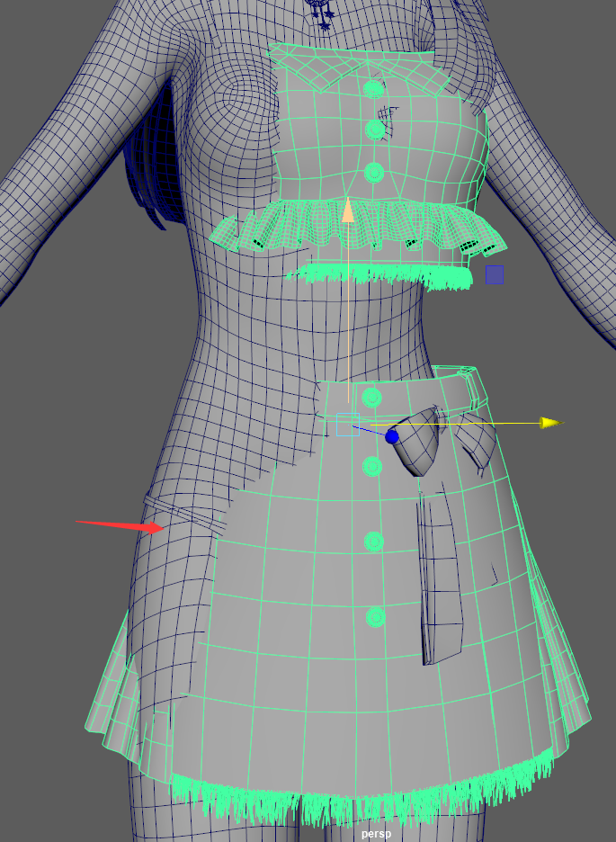The width and height of the screenshot is (616, 842).
Task: Click the persp camera label
Action: pos(376,834)
